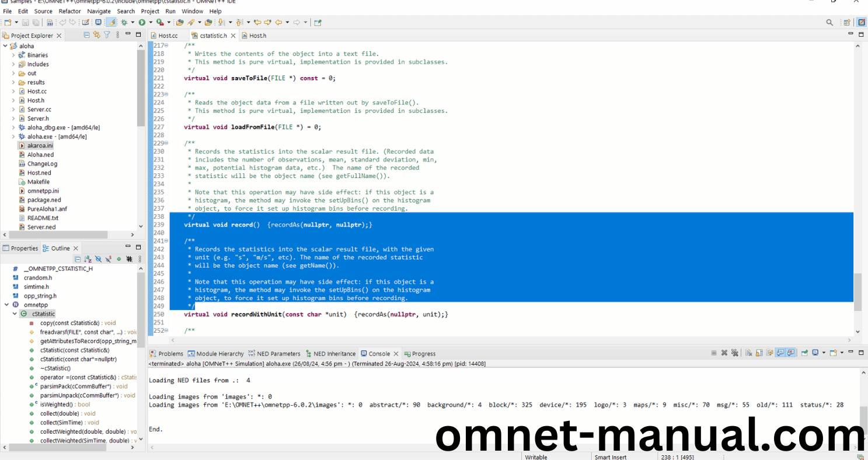Collapse the cStatistic class in Outline
Screen dimensions: 868x460
(x=15, y=314)
